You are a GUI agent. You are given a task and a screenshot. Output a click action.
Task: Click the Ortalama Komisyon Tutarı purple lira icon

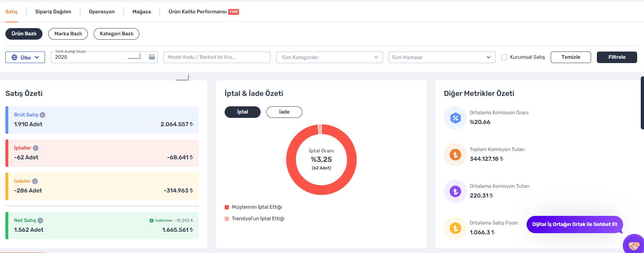click(455, 191)
